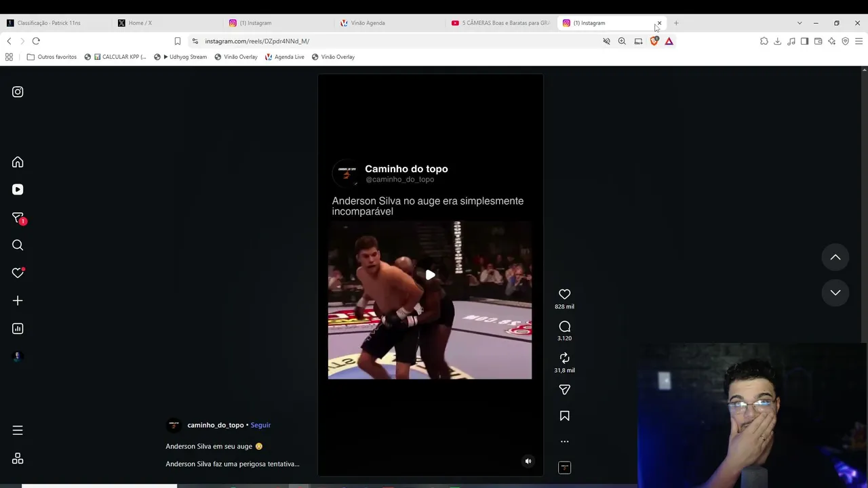Go to the previous reel

tap(835, 258)
